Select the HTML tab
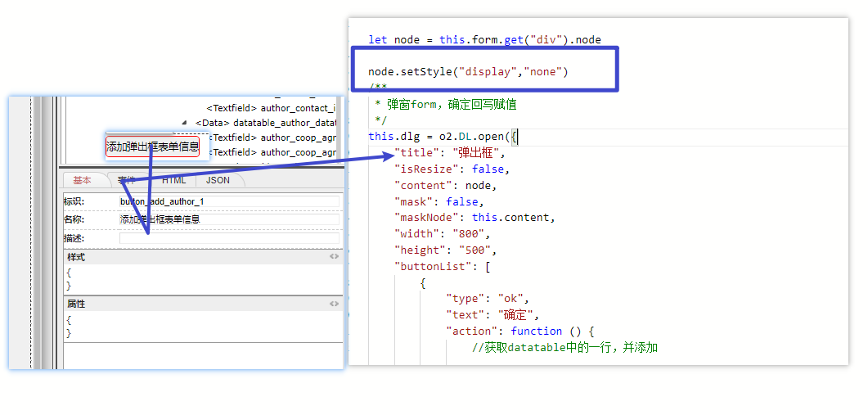The width and height of the screenshot is (868, 415). pos(173,180)
